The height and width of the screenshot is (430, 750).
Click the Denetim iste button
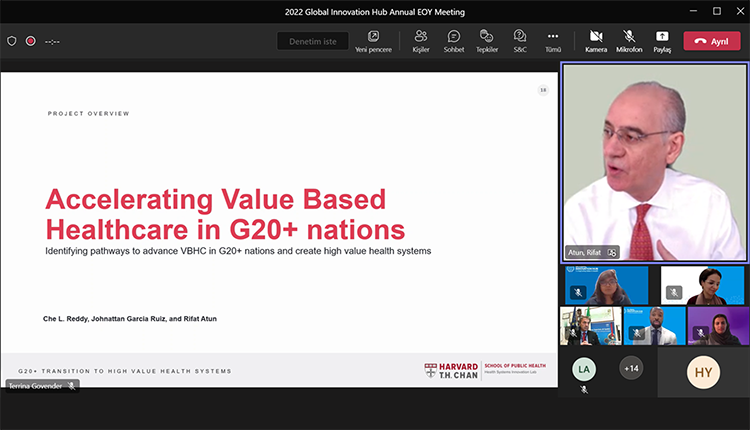[313, 41]
